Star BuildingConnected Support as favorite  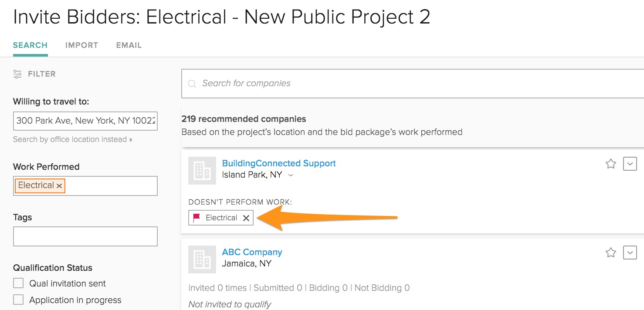[611, 164]
